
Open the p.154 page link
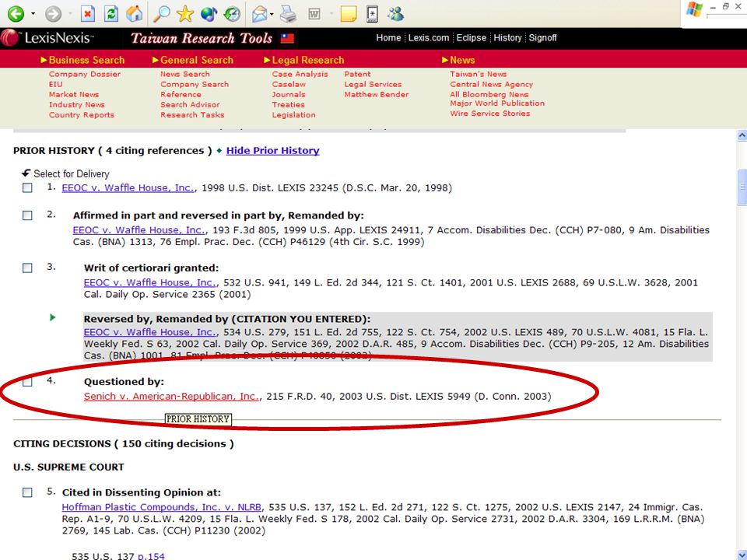[151, 555]
